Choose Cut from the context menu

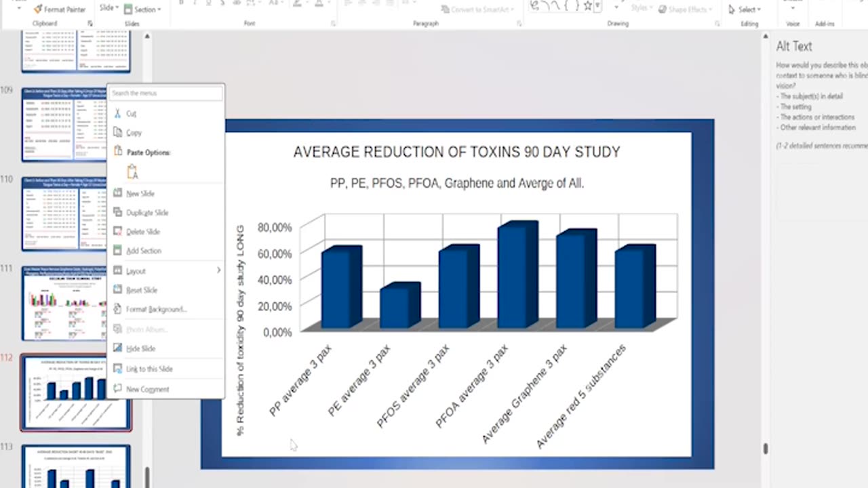coord(165,113)
